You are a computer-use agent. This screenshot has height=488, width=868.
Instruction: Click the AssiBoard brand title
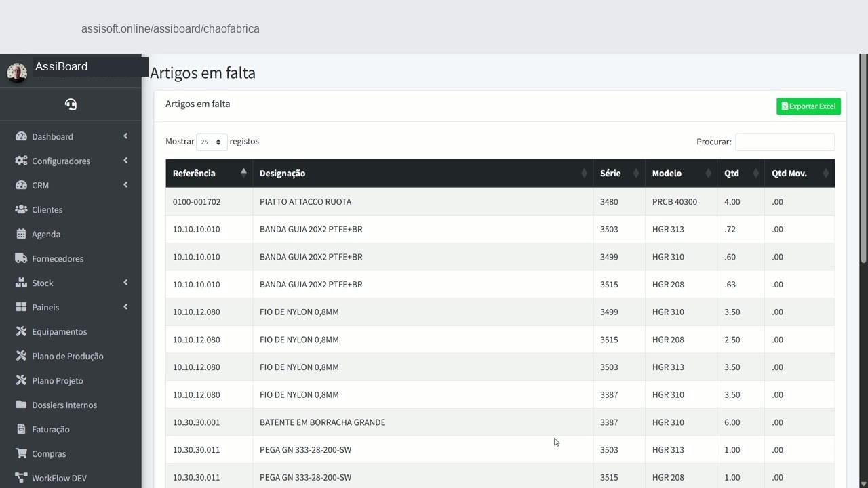click(x=61, y=66)
